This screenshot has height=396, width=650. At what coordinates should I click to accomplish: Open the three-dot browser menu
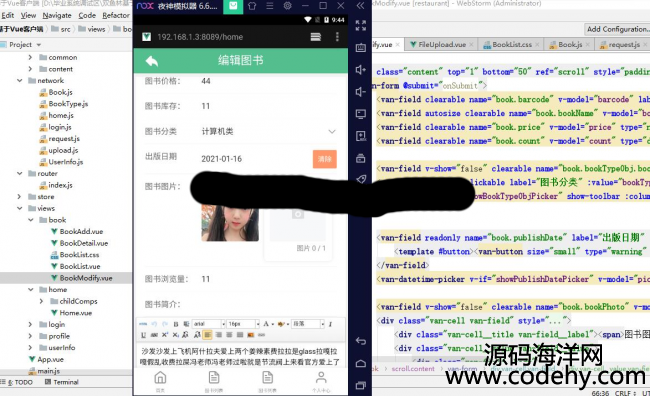(x=337, y=37)
